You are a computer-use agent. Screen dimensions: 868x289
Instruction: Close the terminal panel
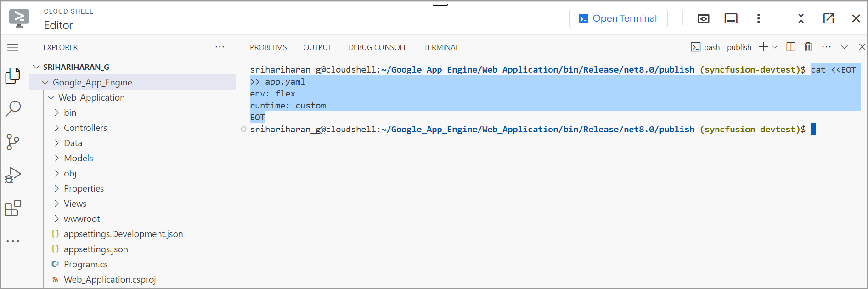pyautogui.click(x=862, y=47)
